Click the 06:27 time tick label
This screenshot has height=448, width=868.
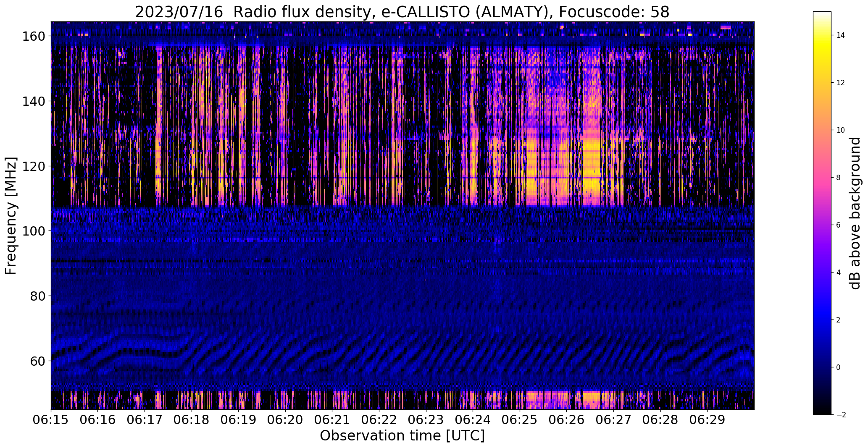pyautogui.click(x=613, y=420)
